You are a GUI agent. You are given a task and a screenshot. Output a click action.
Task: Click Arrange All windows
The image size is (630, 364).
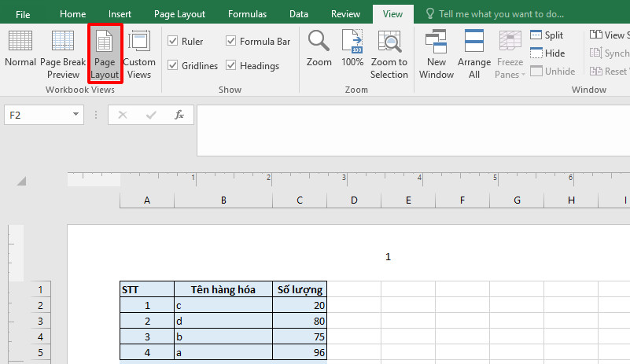pyautogui.click(x=474, y=55)
